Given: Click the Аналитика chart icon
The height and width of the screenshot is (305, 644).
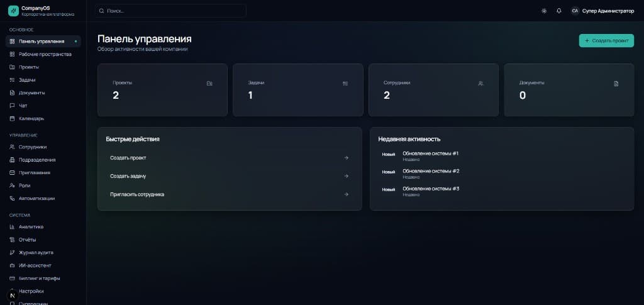Looking at the screenshot, I should pos(12,227).
